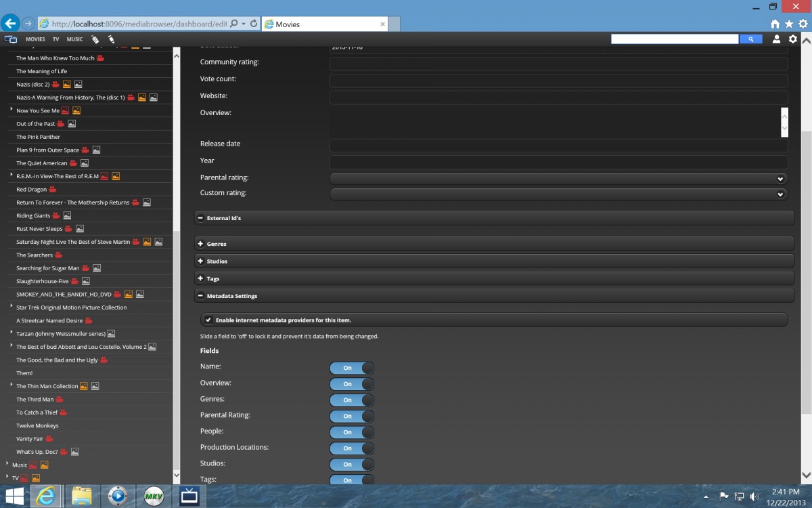This screenshot has height=508, width=812.
Task: Click red camera icon beside The Man Who Knew Too Much
Action: [x=100, y=58]
